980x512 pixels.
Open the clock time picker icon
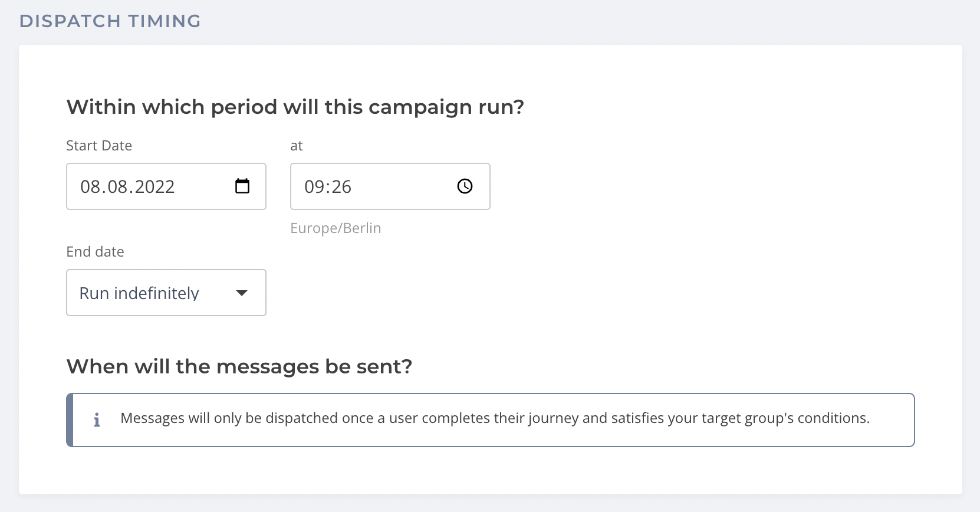[465, 186]
